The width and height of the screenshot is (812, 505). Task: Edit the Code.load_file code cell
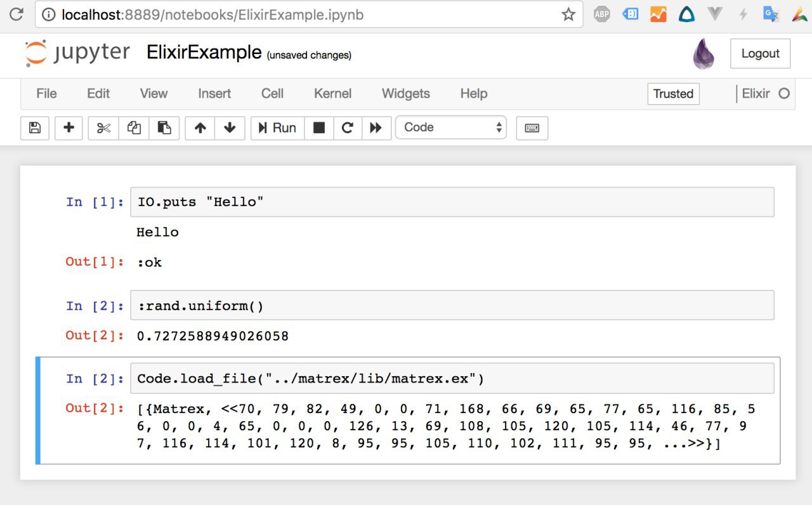point(452,379)
